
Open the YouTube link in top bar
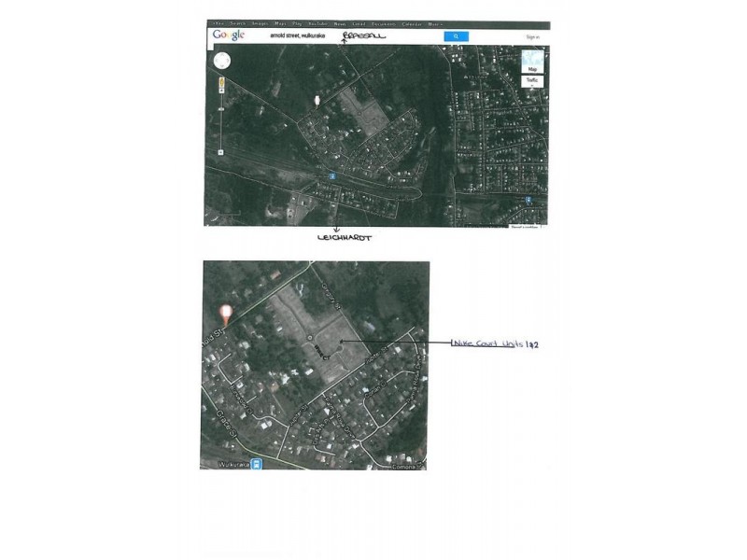coord(317,24)
